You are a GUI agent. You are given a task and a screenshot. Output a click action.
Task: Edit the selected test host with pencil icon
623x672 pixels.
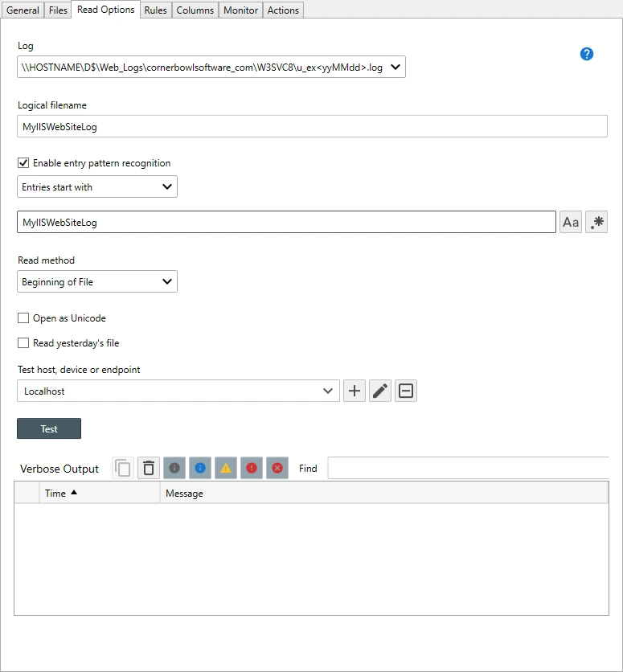coord(380,391)
